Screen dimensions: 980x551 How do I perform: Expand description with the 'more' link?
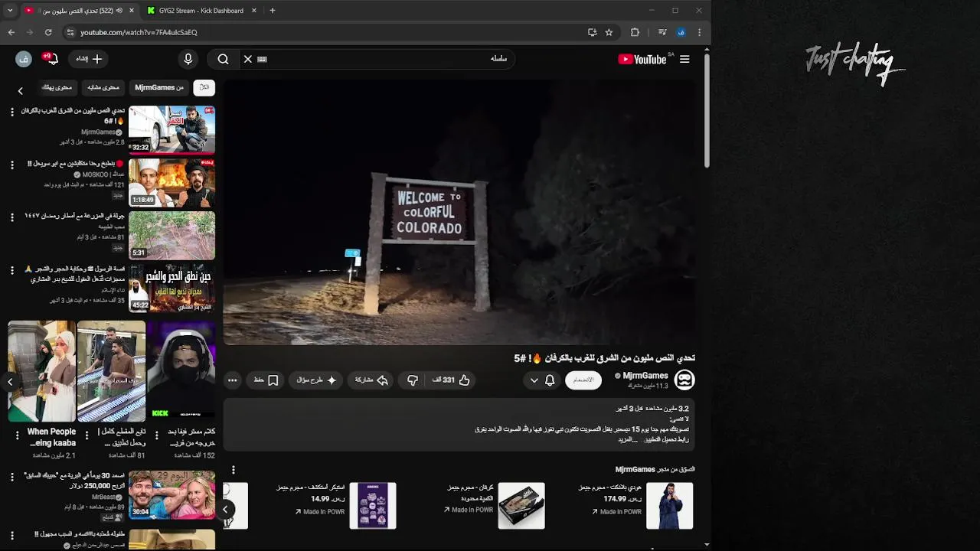[628, 440]
